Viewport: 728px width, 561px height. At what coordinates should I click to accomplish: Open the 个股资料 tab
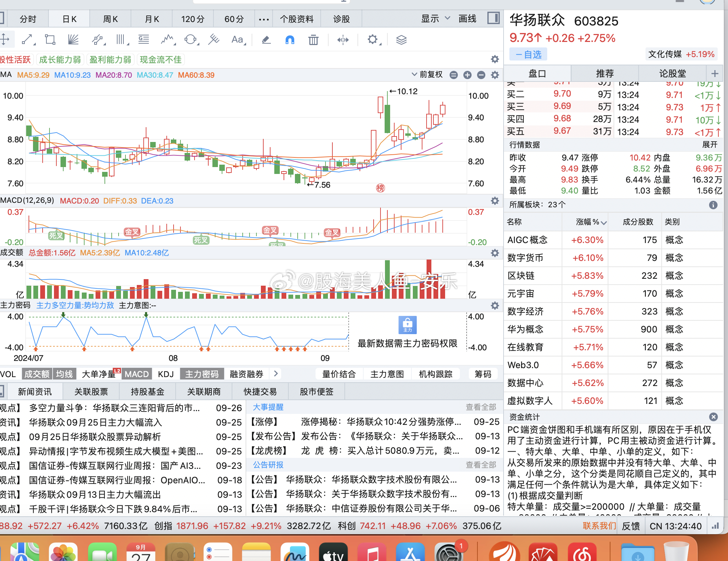click(x=297, y=19)
